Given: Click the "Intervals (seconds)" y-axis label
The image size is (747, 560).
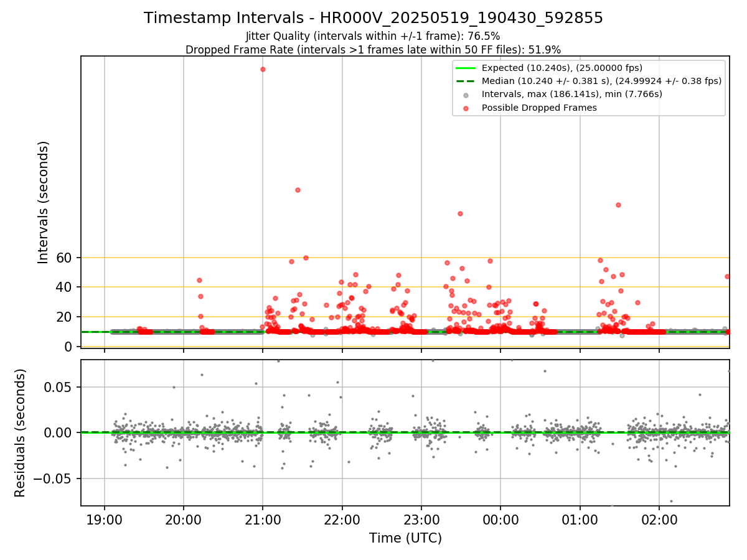Looking at the screenshot, I should pos(43,202).
